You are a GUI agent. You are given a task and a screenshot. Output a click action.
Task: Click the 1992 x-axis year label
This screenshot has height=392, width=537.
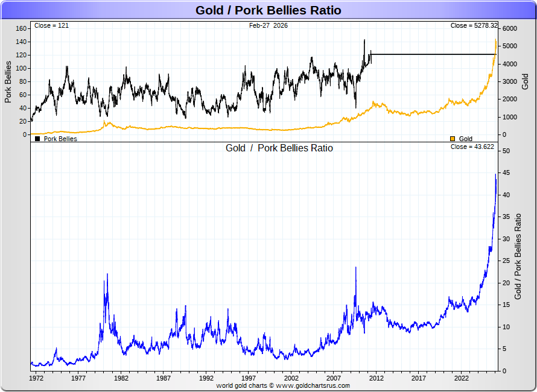pos(206,378)
